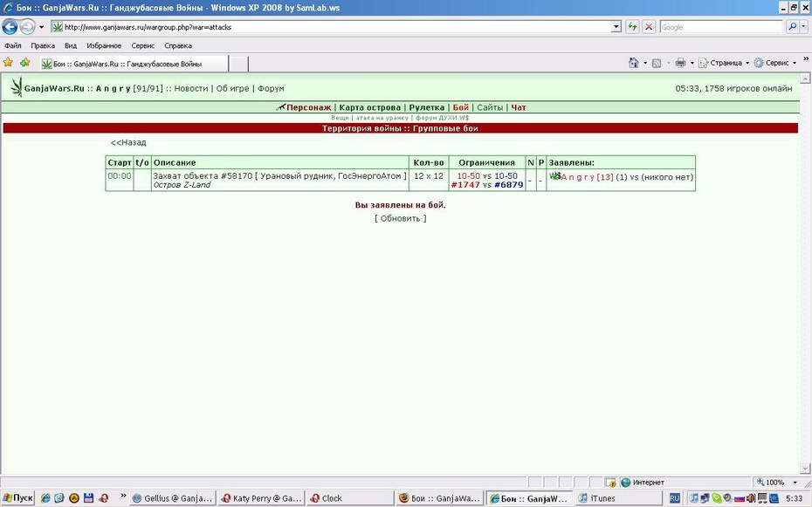Viewport: 812px width, 507px height.
Task: Expand the quick launch overflow chevron
Action: (x=123, y=496)
